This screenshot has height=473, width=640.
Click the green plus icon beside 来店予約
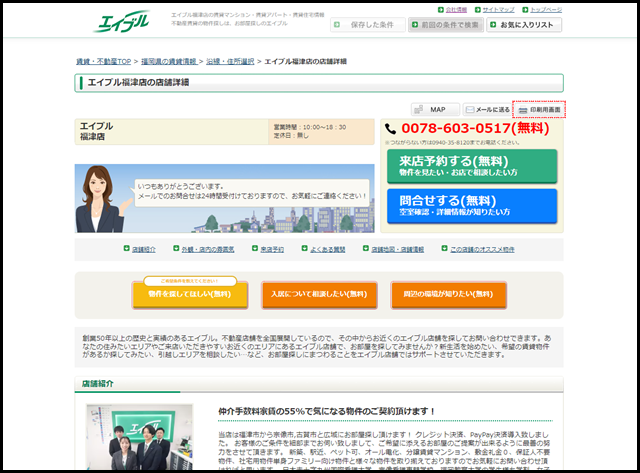pyautogui.click(x=255, y=248)
